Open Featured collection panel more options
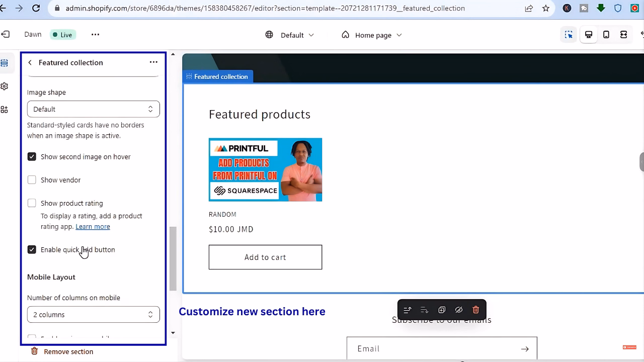Image resolution: width=644 pixels, height=362 pixels. coord(153,62)
